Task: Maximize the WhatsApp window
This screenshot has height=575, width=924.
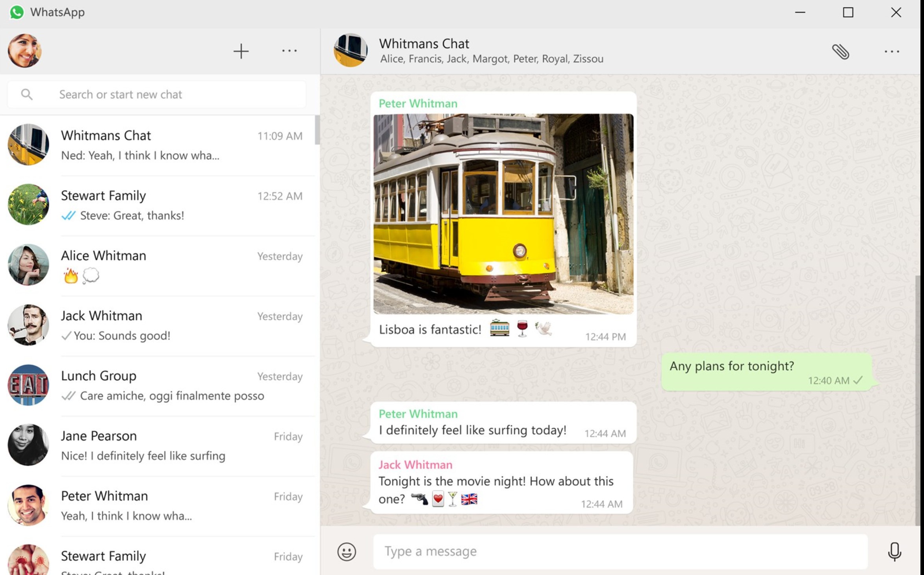Action: 848,13
